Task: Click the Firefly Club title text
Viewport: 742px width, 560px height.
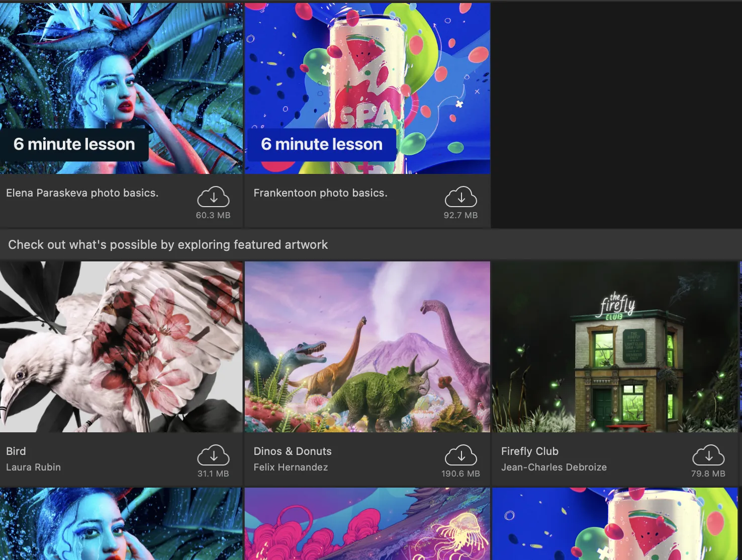Action: (530, 451)
